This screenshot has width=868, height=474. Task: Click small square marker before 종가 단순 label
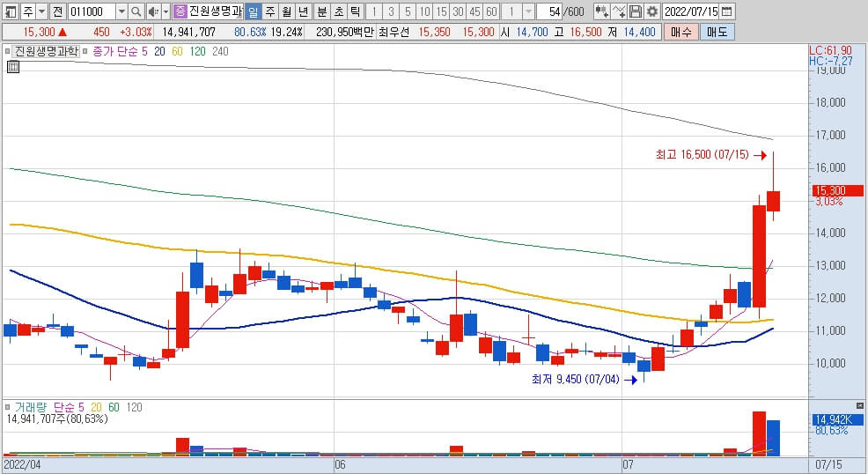point(85,51)
